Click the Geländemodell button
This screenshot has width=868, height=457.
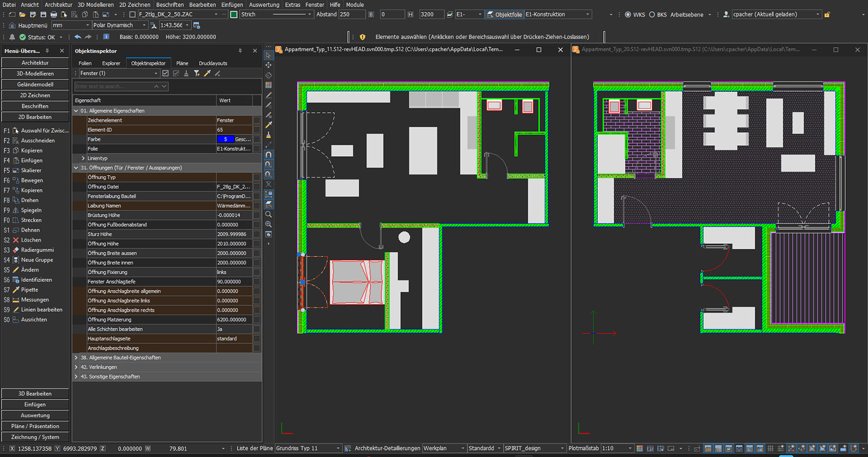[x=35, y=85]
